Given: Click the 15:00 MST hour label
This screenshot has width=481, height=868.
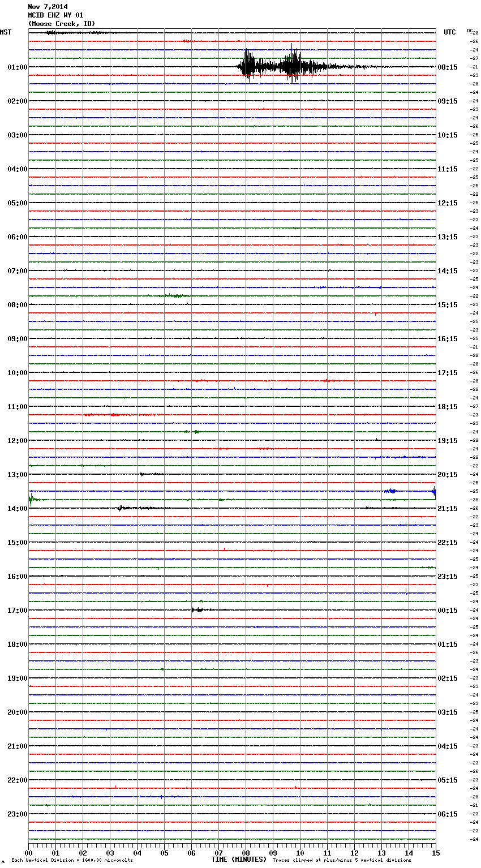Looking at the screenshot, I should pyautogui.click(x=18, y=543).
